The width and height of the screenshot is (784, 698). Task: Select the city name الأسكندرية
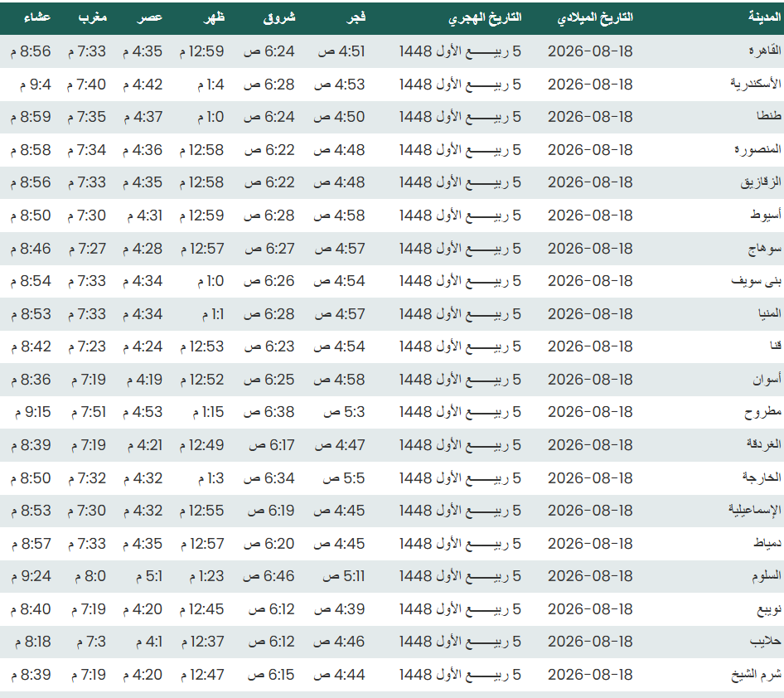point(756,84)
